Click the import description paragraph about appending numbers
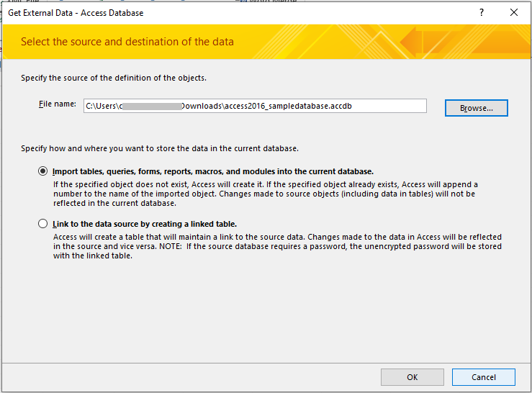Screen dimensions: 532x393 pyautogui.click(x=266, y=194)
